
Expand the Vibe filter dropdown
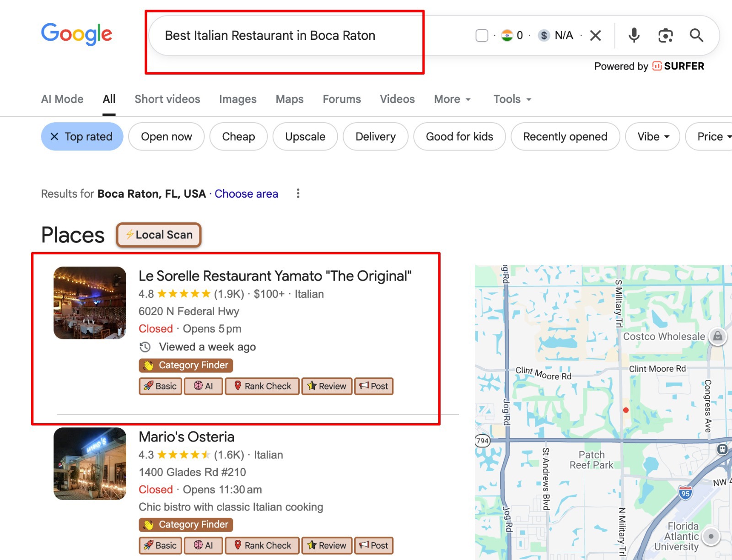pos(653,136)
